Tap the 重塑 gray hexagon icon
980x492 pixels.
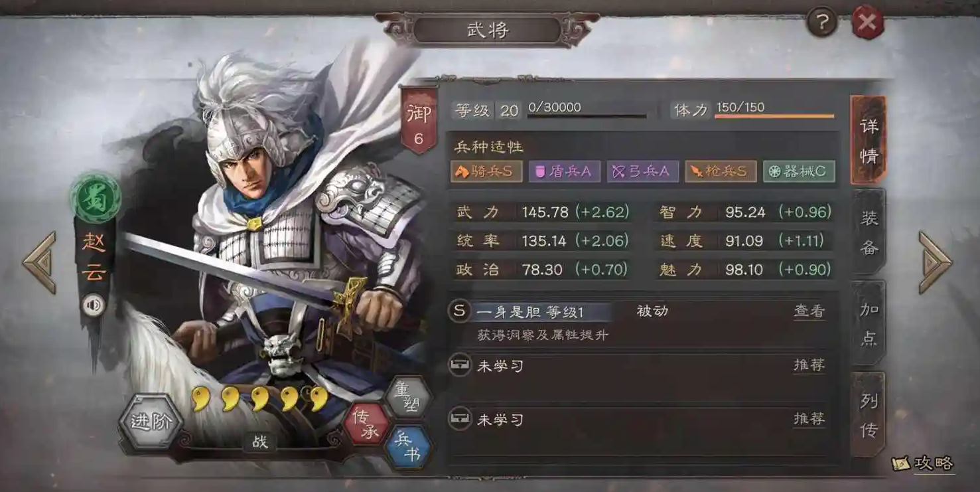tap(409, 396)
